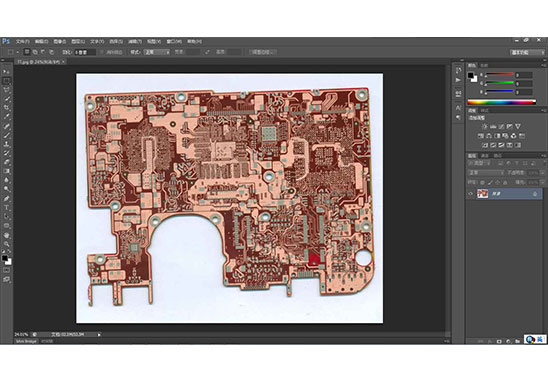Toggle lock image pixels brush icon
This screenshot has height=382, width=548.
(490, 182)
